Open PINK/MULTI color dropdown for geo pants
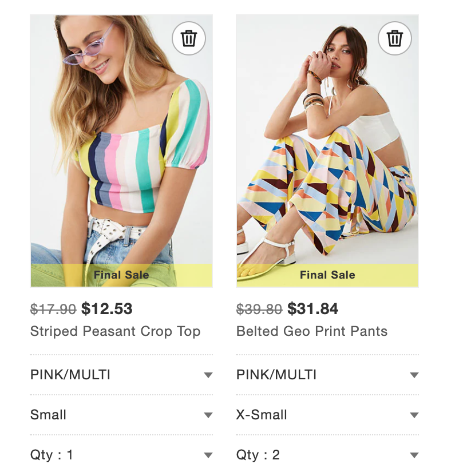Screen dimensions: 467x476 (x=327, y=375)
